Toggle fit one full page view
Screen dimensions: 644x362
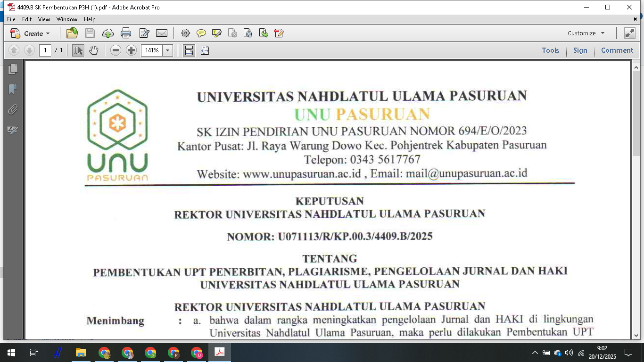click(x=205, y=50)
